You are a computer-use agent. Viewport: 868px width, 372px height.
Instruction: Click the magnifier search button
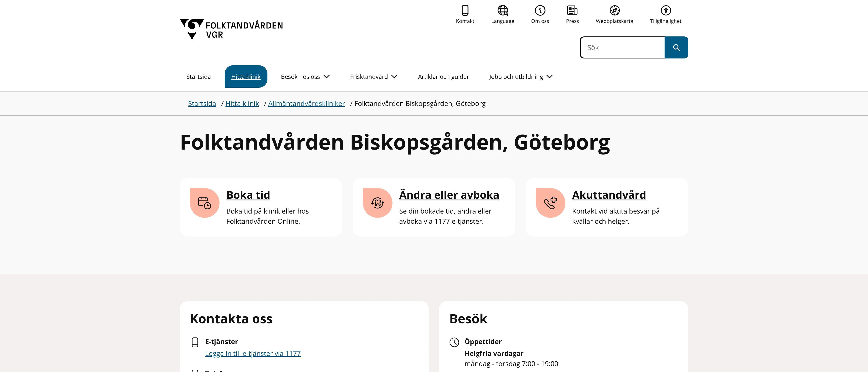(x=676, y=47)
